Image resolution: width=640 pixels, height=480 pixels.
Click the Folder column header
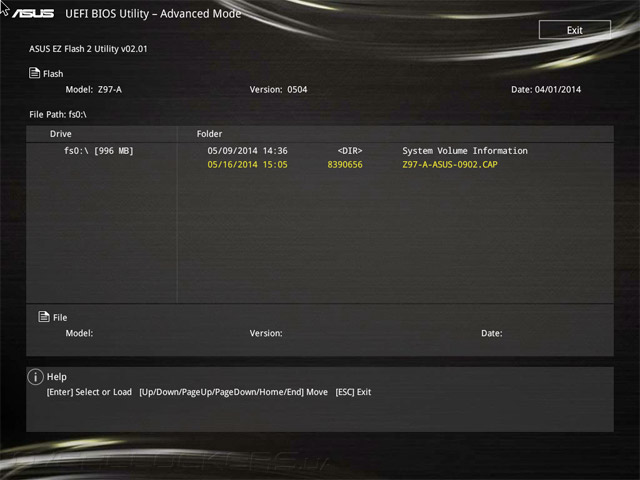pyautogui.click(x=209, y=134)
